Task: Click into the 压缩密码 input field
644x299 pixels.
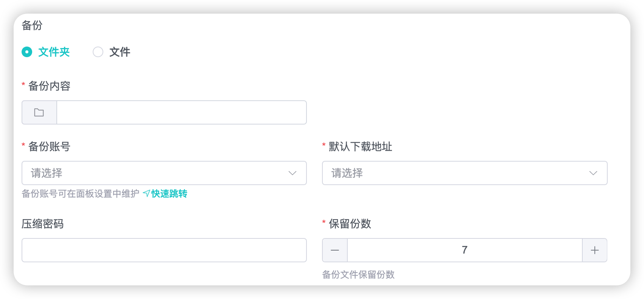Action: click(164, 250)
